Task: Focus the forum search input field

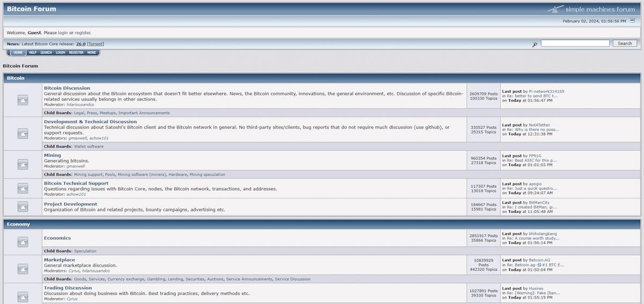Action: click(575, 43)
